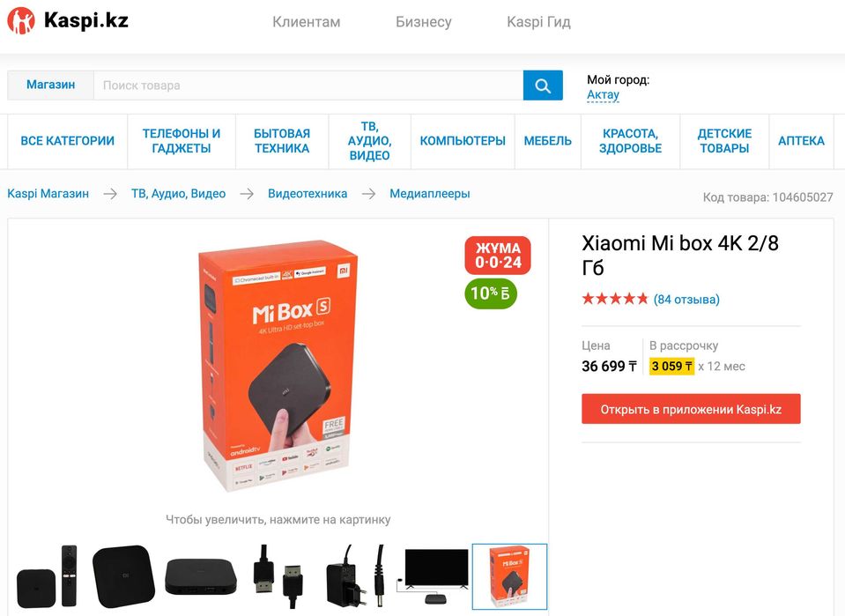Screen dimensions: 845x616
Task: Switch to Kaspi Гид section
Action: [538, 22]
